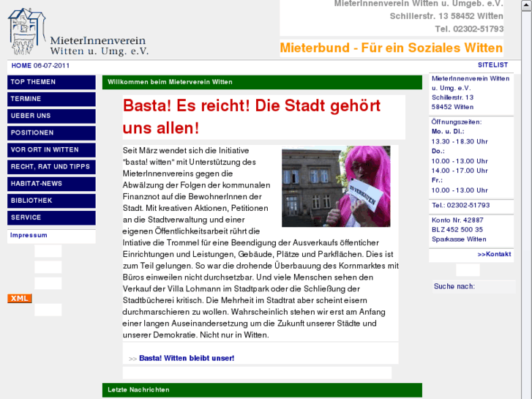Open the SITELIST link
532x399 pixels.
(493, 65)
